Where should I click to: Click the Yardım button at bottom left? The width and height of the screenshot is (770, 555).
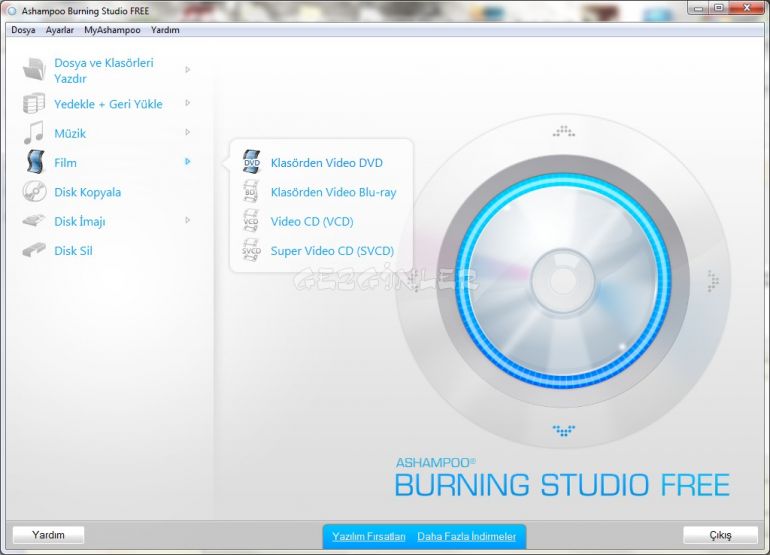coord(48,535)
